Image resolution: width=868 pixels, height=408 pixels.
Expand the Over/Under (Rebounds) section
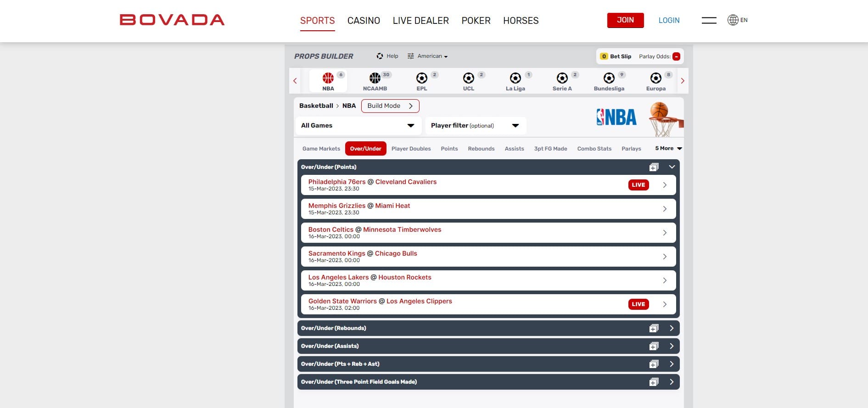pyautogui.click(x=672, y=328)
